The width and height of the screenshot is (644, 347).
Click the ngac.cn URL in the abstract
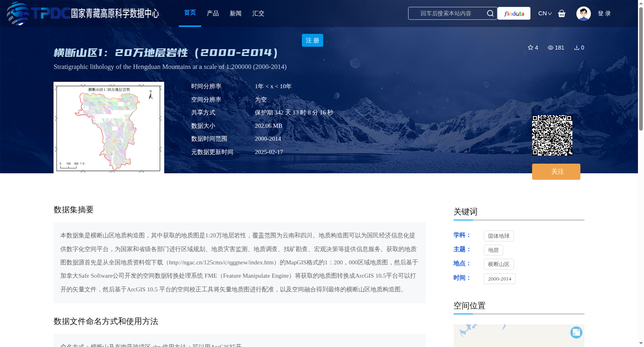221,262
